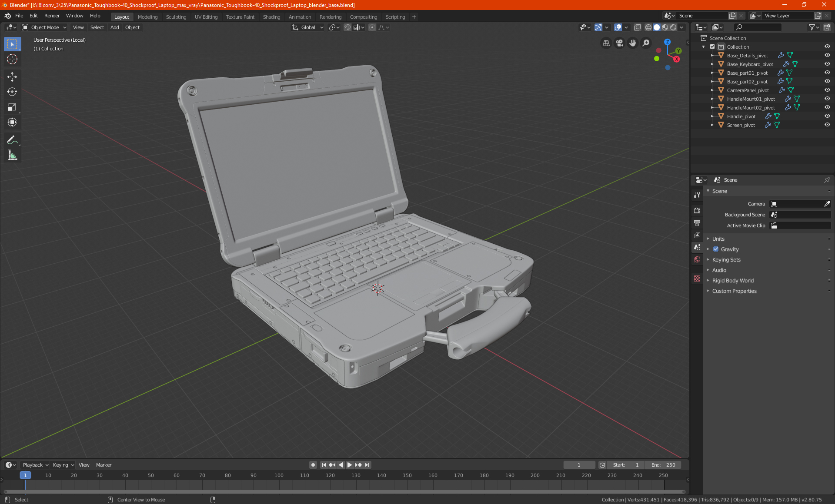Open the Render menu

[52, 16]
